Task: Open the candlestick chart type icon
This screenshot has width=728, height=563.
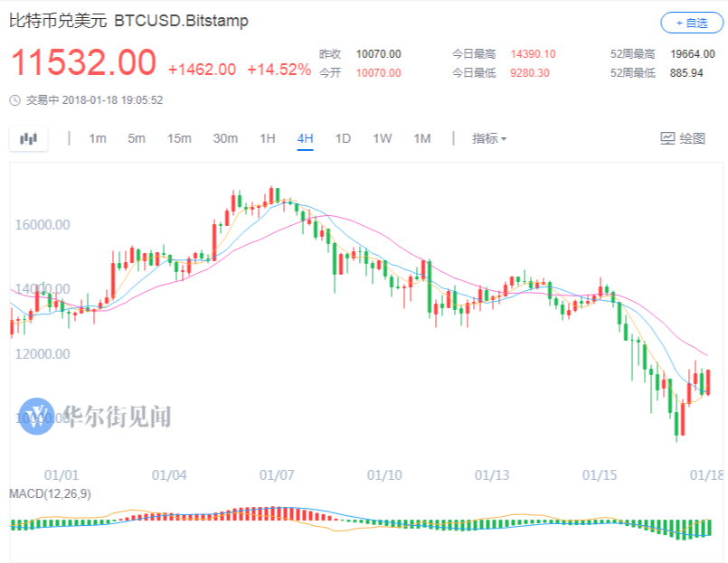Action: (x=29, y=138)
